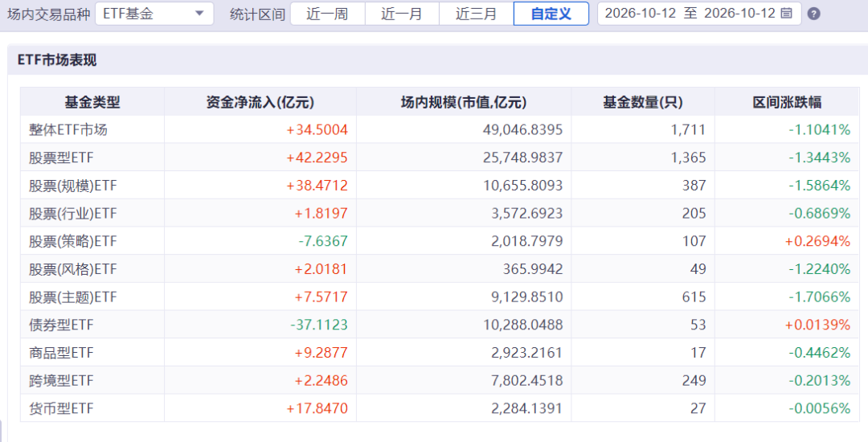Image resolution: width=868 pixels, height=442 pixels.
Task: Select the 股票型ETF row label
Action: 61,158
